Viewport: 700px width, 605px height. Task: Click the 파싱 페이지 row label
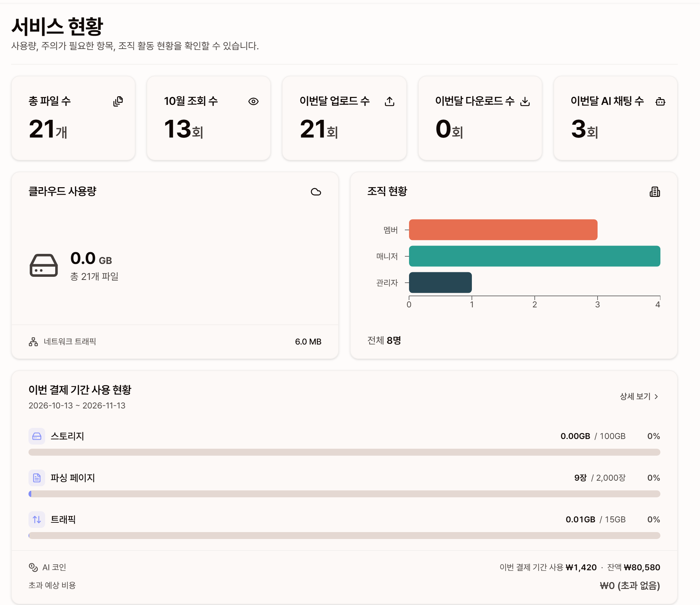tap(73, 478)
